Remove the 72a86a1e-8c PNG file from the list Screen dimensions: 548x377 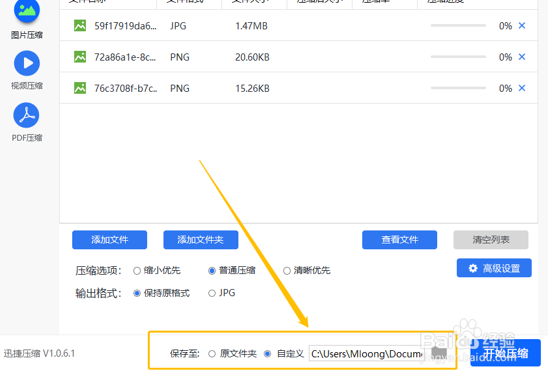tap(522, 57)
